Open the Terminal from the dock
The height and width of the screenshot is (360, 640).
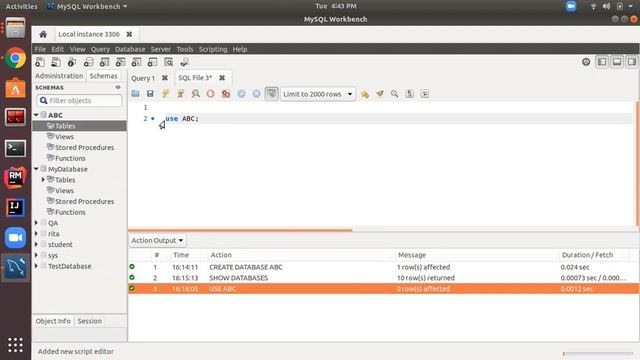tap(15, 148)
